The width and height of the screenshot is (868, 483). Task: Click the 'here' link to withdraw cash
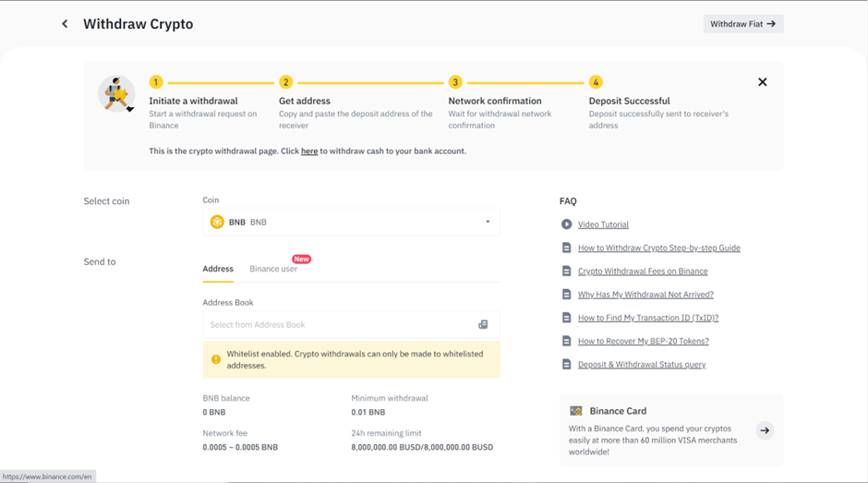[x=309, y=151]
